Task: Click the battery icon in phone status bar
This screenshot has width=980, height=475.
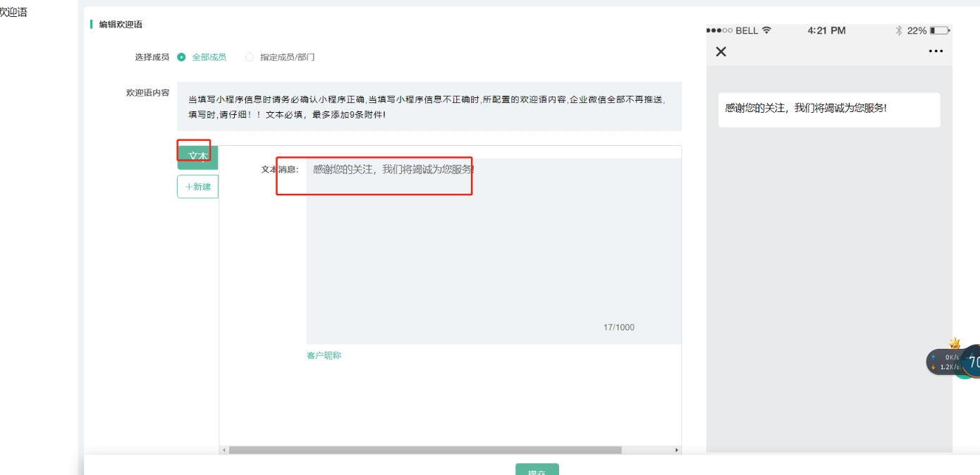Action: click(x=940, y=30)
